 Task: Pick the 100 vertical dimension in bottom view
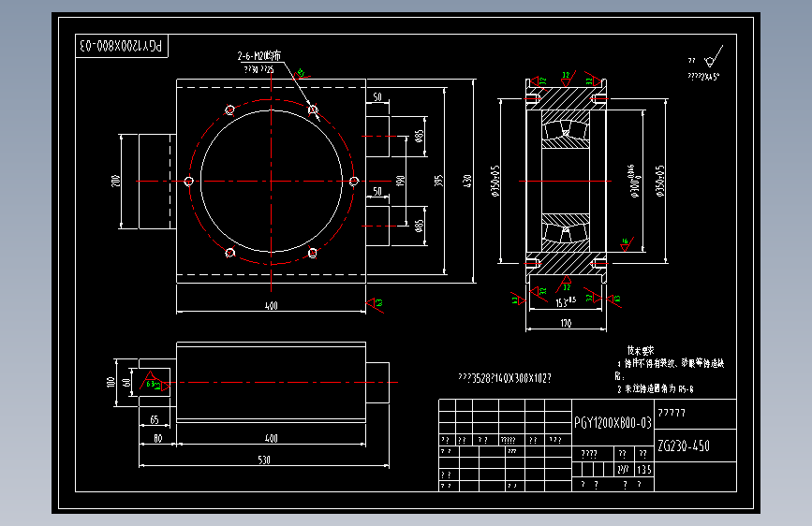(x=110, y=382)
